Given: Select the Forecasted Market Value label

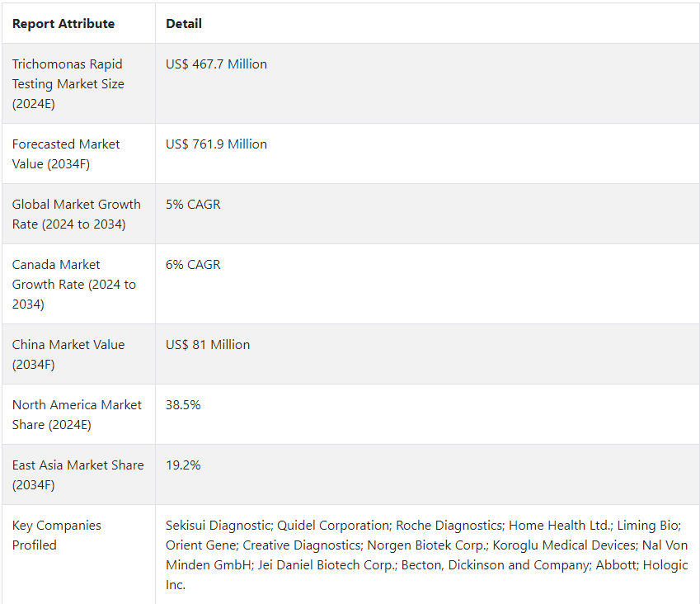Looking at the screenshot, I should tap(66, 154).
